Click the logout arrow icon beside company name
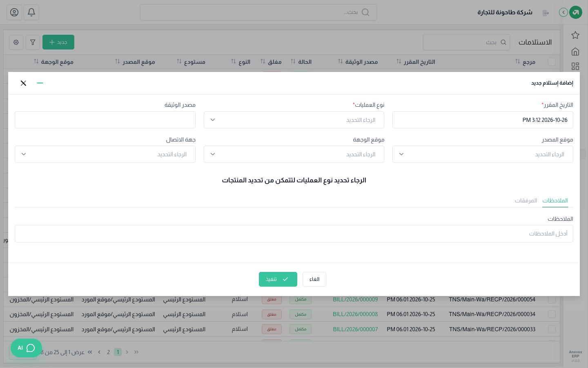The height and width of the screenshot is (368, 588). point(546,13)
